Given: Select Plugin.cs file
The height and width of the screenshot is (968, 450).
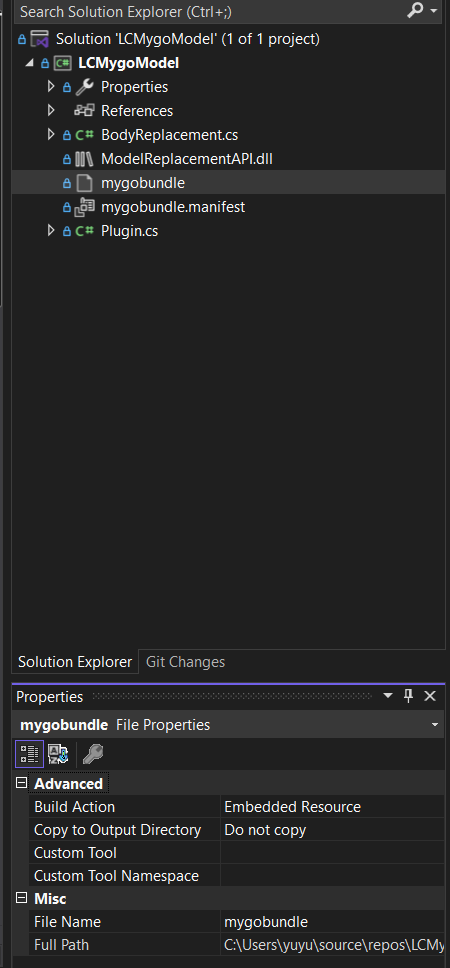Looking at the screenshot, I should click(x=130, y=231).
